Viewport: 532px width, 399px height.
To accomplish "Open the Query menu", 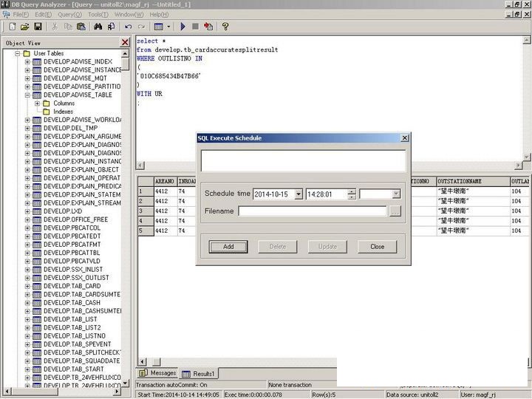I will pyautogui.click(x=70, y=15).
